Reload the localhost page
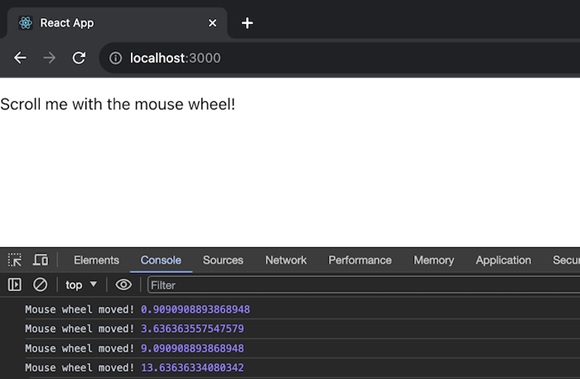Viewport: 580px width, 379px height. pos(79,58)
